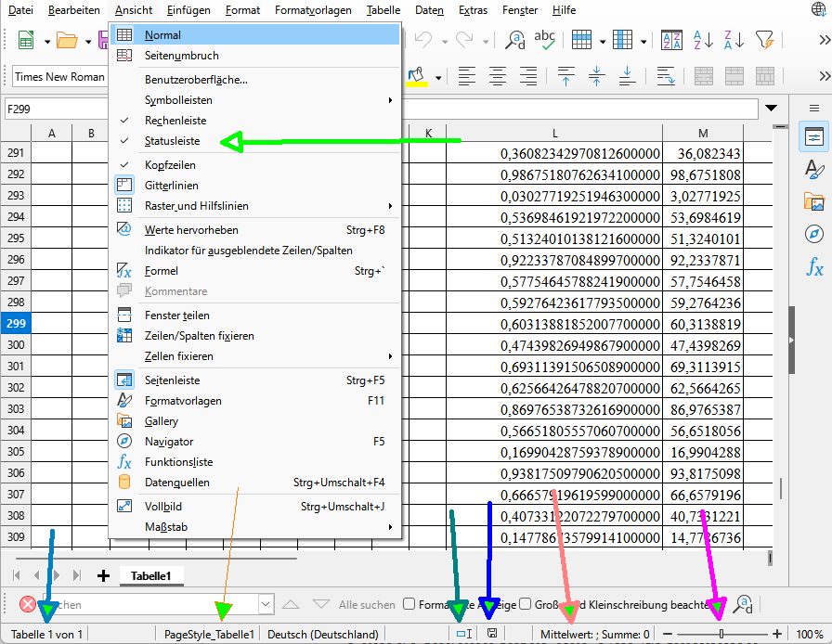The width and height of the screenshot is (832, 644).
Task: Add a new sheet with the plus button
Action: click(x=103, y=576)
